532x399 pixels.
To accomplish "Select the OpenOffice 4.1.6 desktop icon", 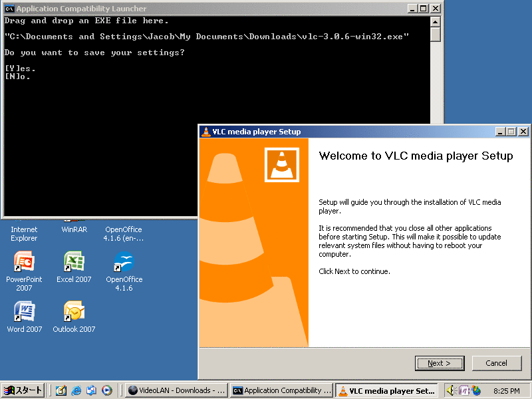I will click(124, 271).
